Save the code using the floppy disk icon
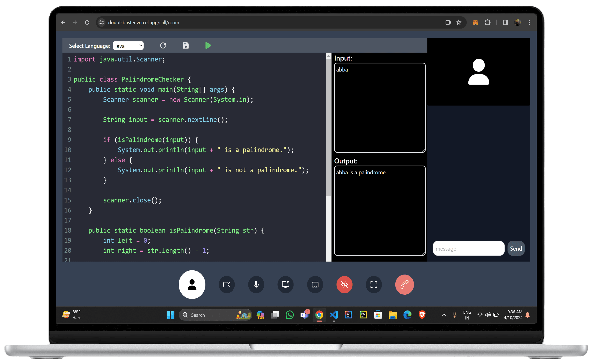 click(x=185, y=46)
